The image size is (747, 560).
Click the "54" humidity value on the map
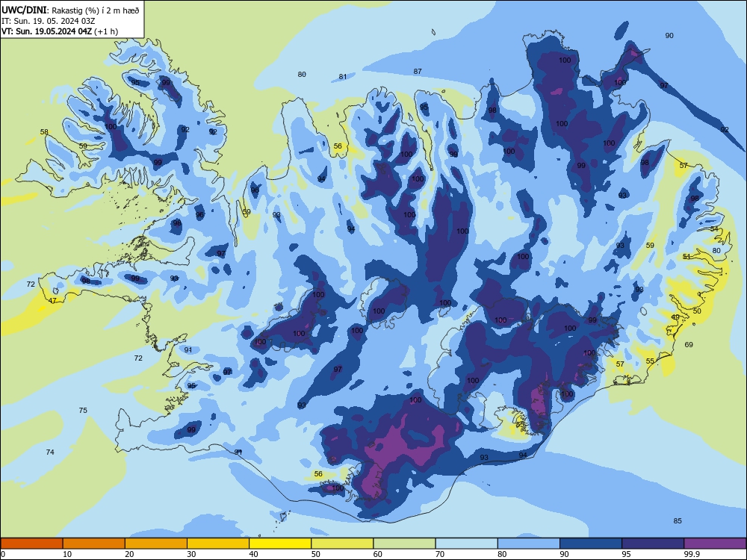point(714,229)
